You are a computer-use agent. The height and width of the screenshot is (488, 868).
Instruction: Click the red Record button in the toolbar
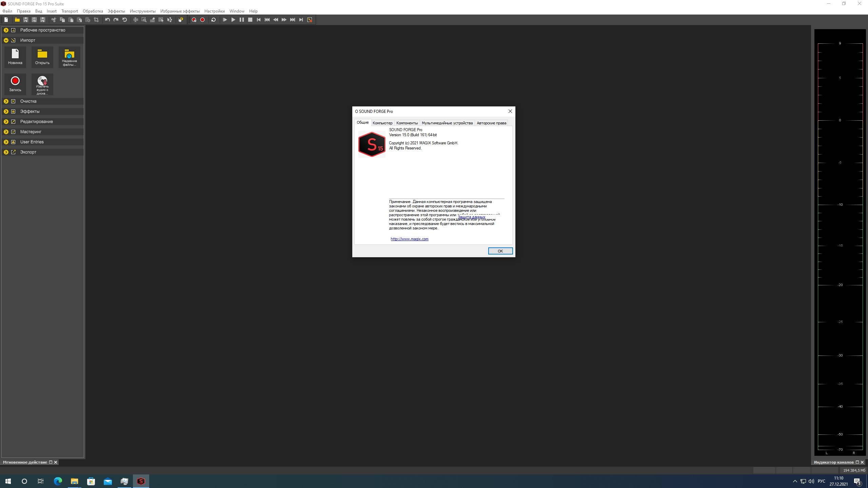(x=202, y=20)
